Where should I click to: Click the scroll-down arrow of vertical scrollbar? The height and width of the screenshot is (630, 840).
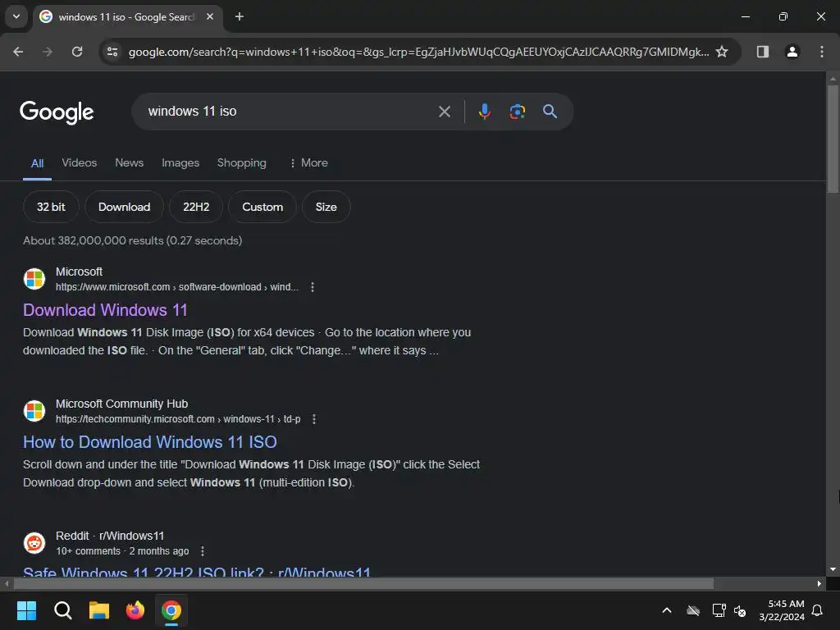click(x=833, y=569)
